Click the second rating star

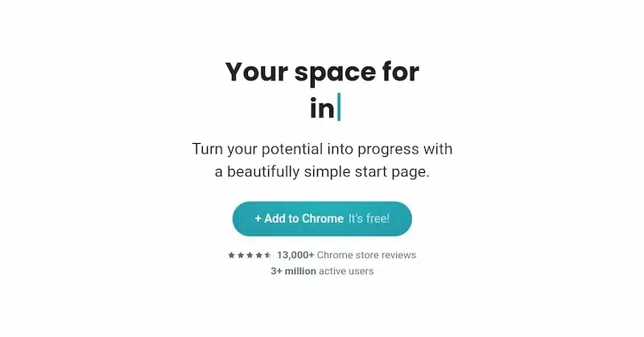point(240,255)
